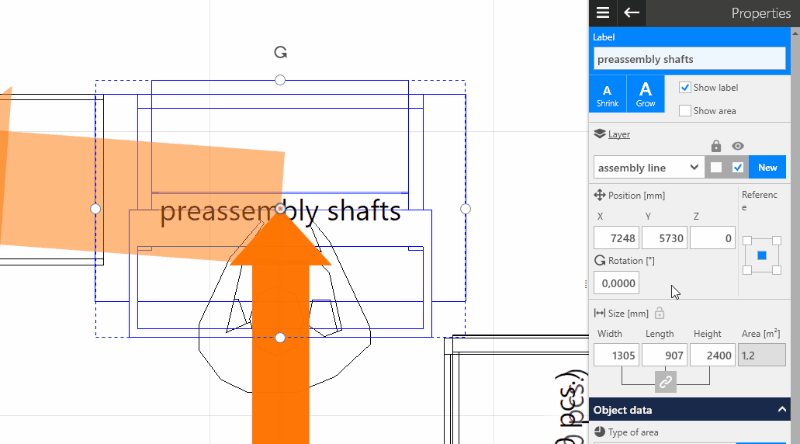Select the bottom-left reference point
800x444 pixels.
(747, 270)
